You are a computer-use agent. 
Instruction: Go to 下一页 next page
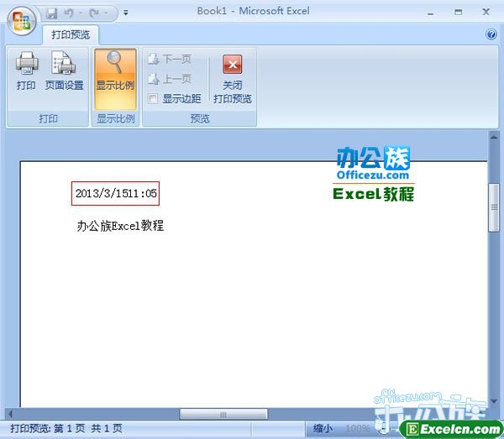point(170,59)
